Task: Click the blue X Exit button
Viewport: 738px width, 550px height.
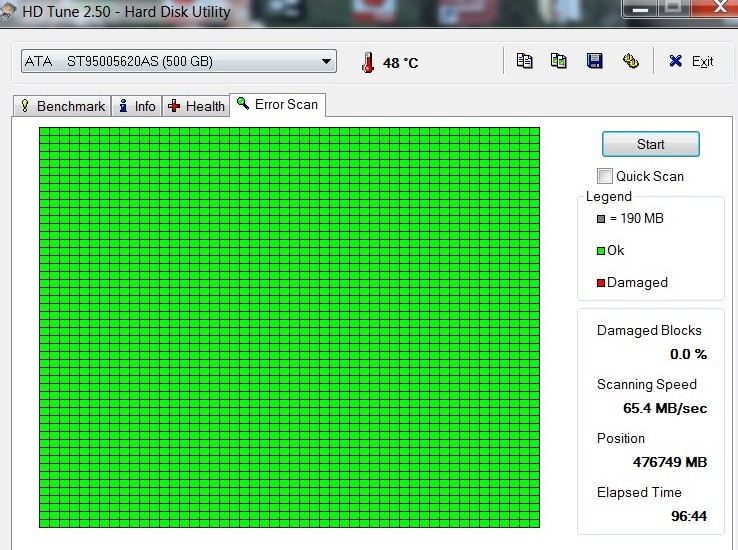Action: (691, 61)
